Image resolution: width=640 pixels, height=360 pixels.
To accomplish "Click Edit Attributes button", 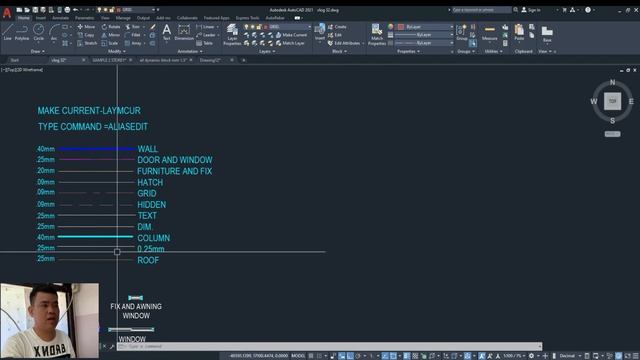I will tap(345, 43).
